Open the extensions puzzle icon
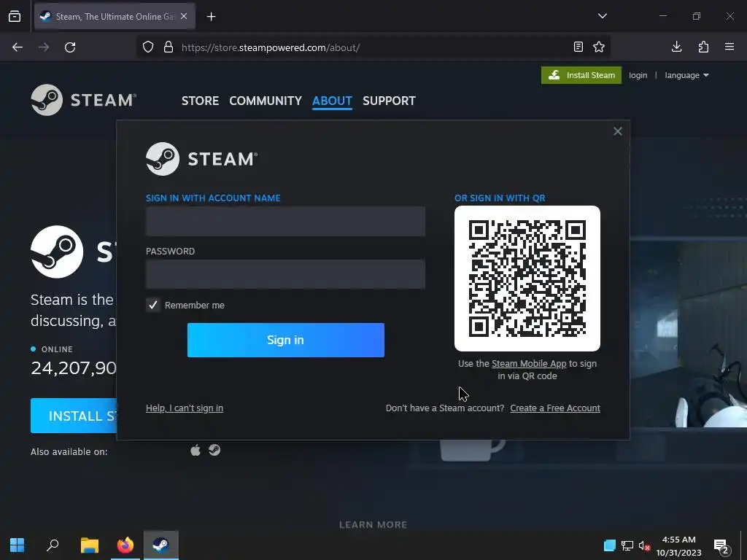 pos(703,47)
